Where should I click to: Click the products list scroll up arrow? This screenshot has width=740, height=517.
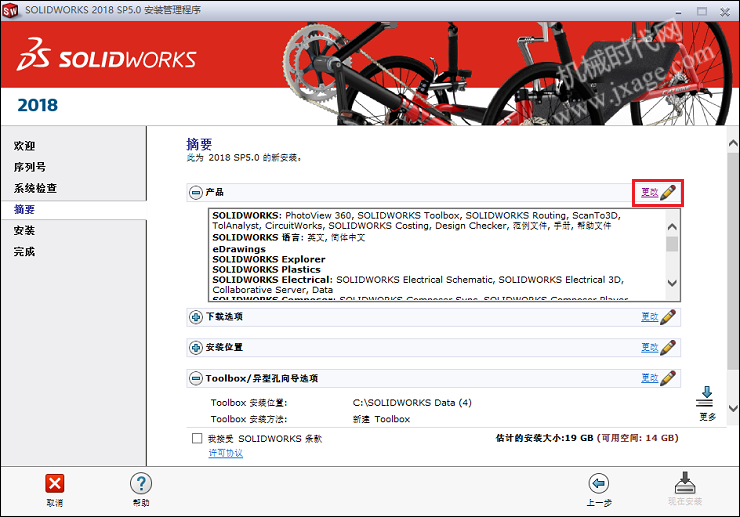[672, 227]
